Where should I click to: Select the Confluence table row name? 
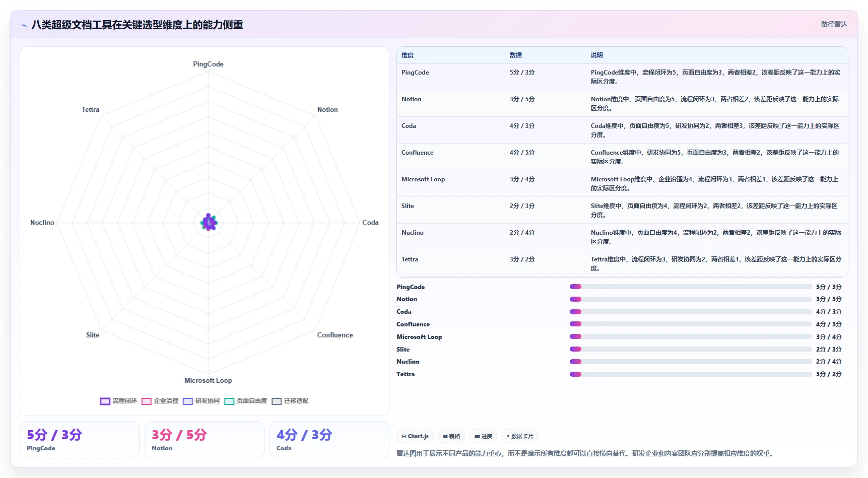[x=417, y=153]
